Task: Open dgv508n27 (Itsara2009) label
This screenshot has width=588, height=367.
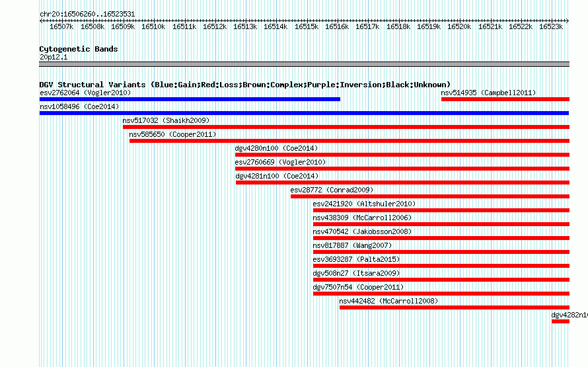Action: pos(356,273)
